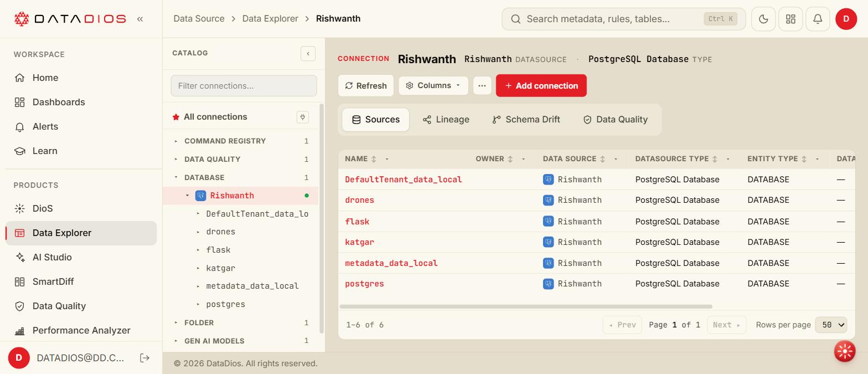Collapse Rishwanth connection node
This screenshot has height=374, width=868.
point(187,196)
